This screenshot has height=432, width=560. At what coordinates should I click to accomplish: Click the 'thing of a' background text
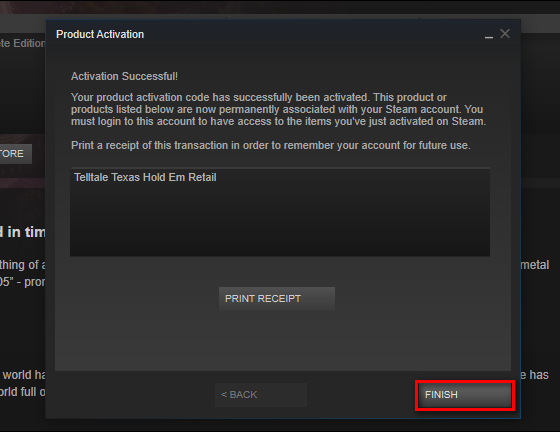tap(23, 265)
